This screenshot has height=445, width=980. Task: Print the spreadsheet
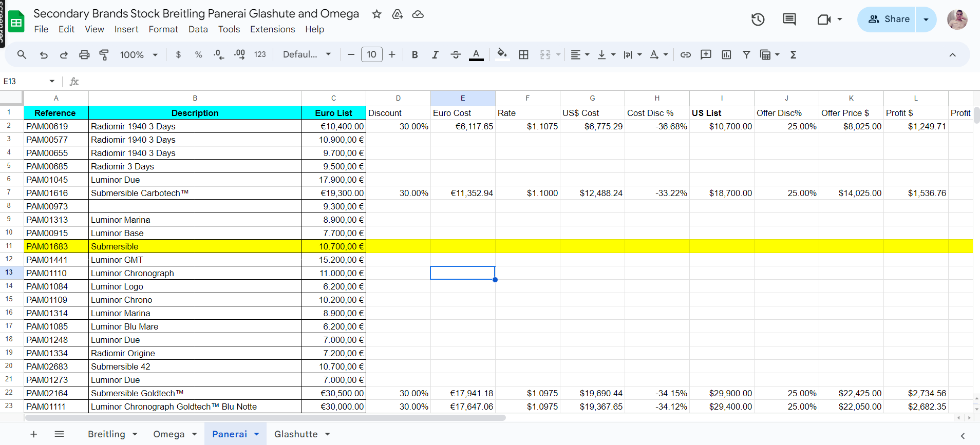pyautogui.click(x=84, y=54)
